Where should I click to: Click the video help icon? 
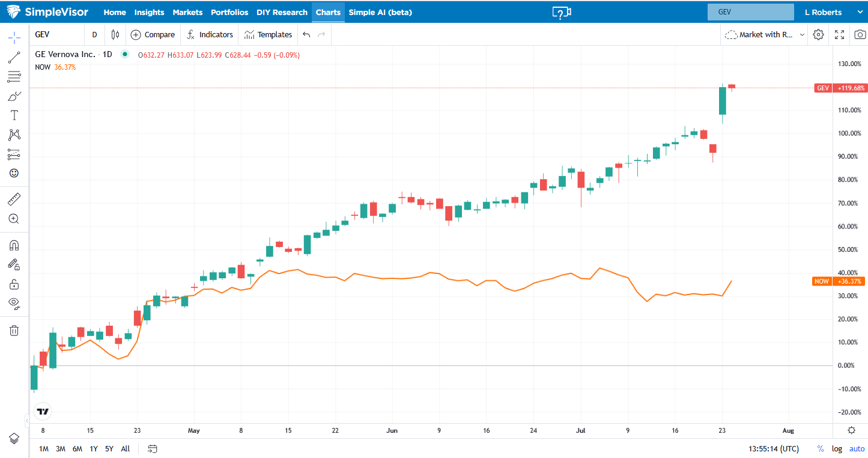click(x=561, y=13)
